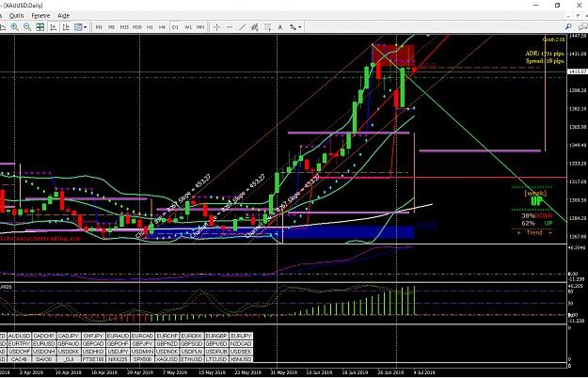Load the CADCHF symbol button
Screen dimensions: 588x378
pyautogui.click(x=44, y=336)
